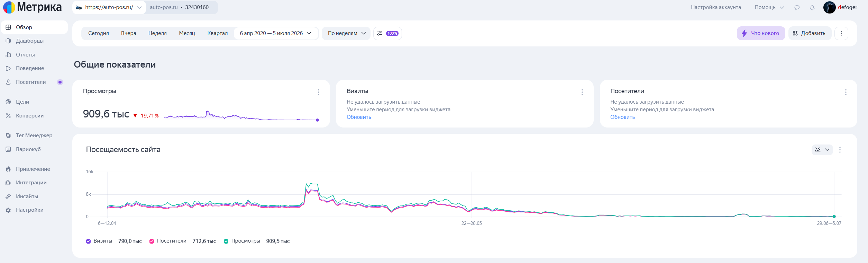Click the end point marker on traffic chart
The image size is (868, 263).
(834, 217)
